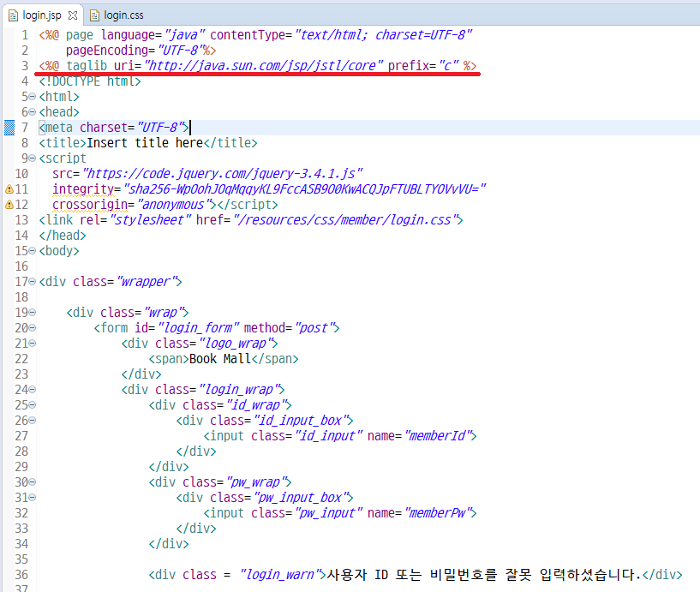Click the closing head tag on line 14
The width and height of the screenshot is (700, 592).
[63, 236]
